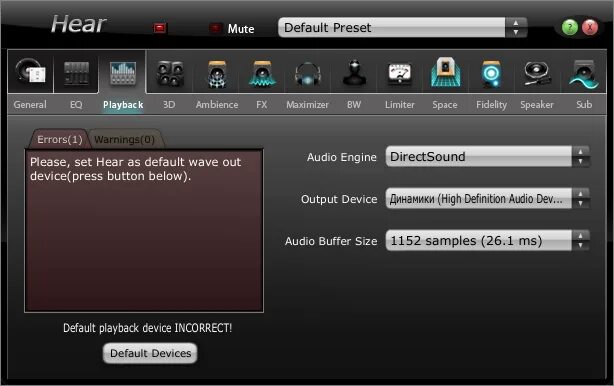This screenshot has width=614, height=386.
Task: Open the Maximizer headphones icon
Action: (x=308, y=73)
